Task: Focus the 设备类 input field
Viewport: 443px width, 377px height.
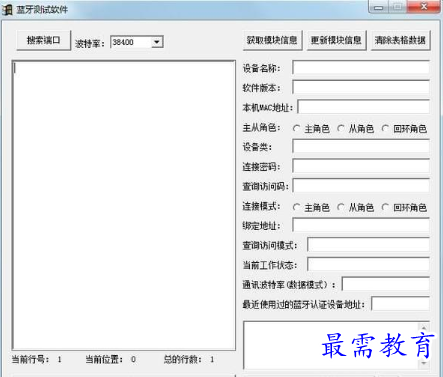Action: tap(361, 146)
